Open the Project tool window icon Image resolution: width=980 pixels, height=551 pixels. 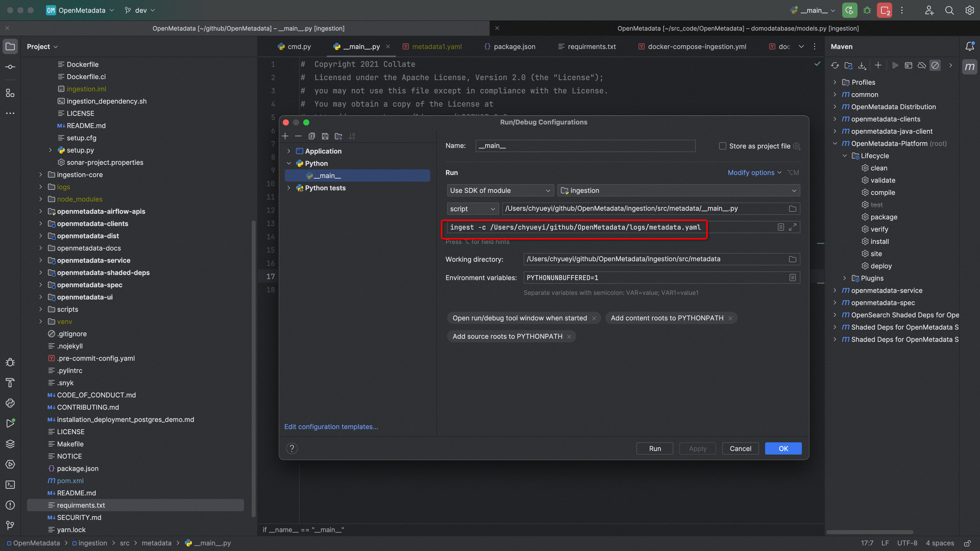click(10, 47)
